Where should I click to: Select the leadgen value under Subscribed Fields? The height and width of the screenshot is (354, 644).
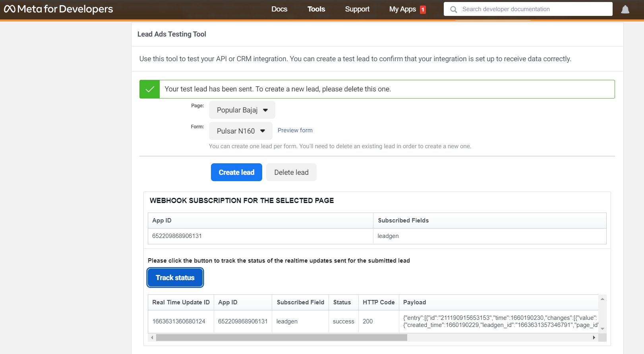[x=388, y=236]
